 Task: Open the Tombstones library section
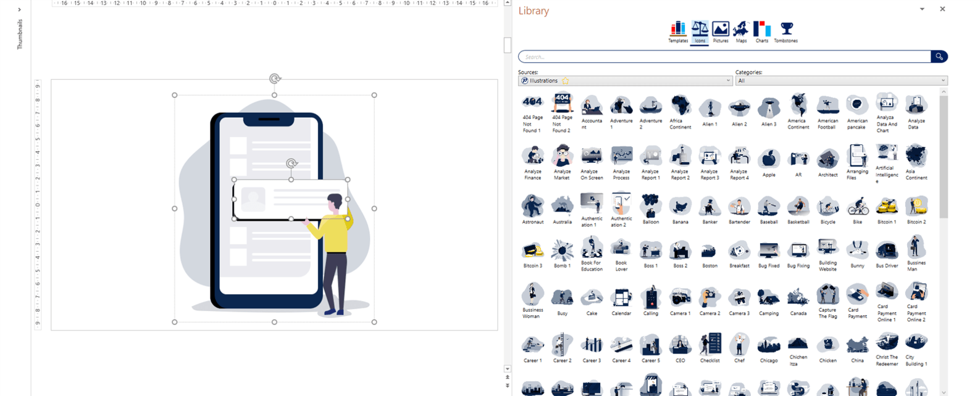(786, 31)
